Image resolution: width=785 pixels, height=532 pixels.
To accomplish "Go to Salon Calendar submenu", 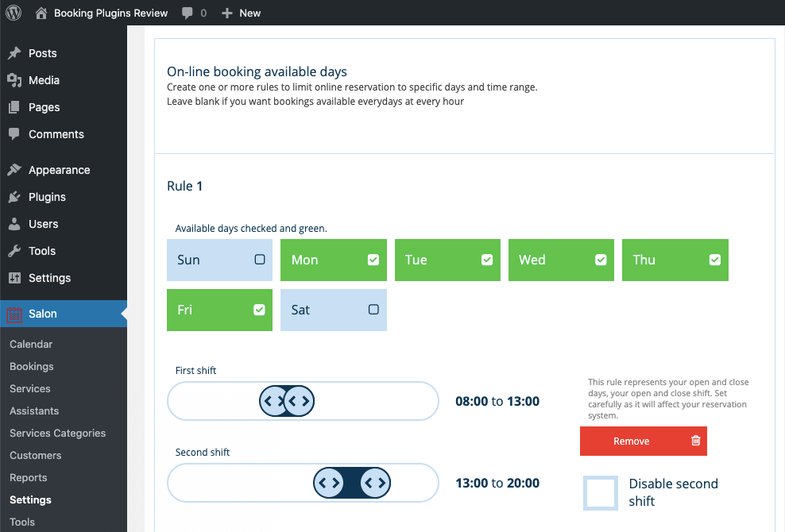I will click(x=31, y=344).
